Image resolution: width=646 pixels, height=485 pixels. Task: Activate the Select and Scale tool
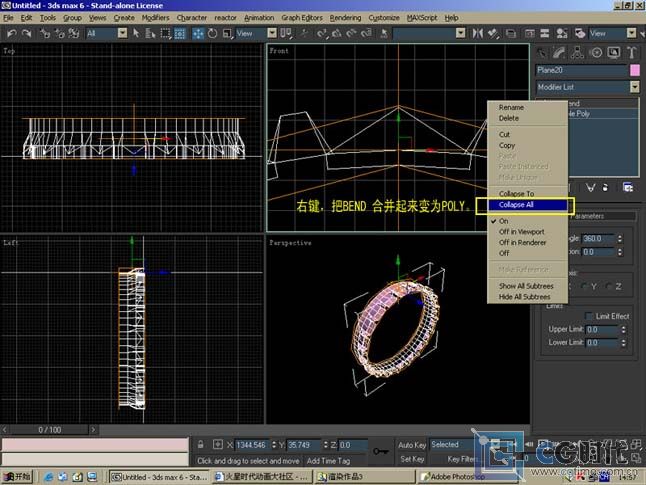coord(227,33)
